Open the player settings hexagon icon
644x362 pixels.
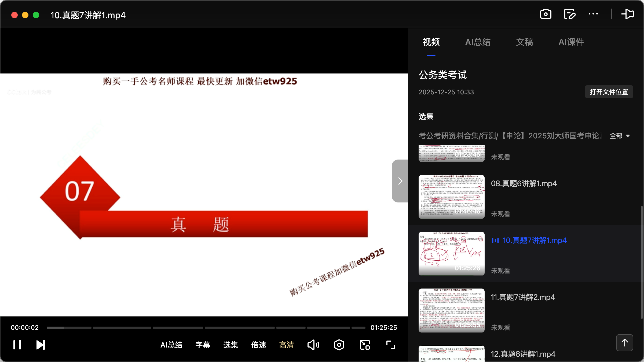coord(339,345)
